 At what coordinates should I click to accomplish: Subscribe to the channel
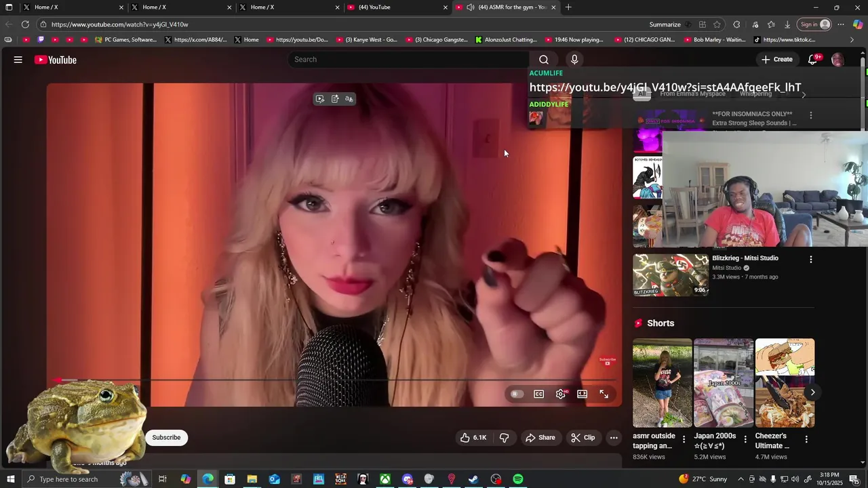[166, 438]
